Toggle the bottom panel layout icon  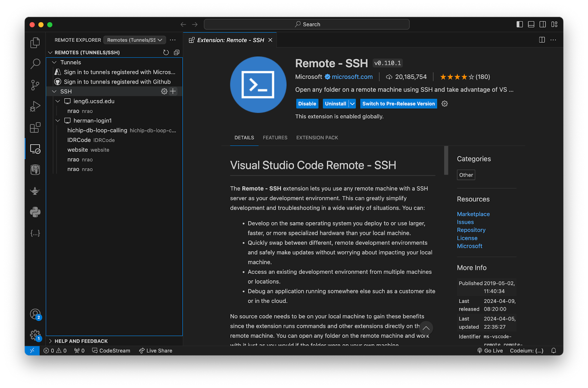coord(531,24)
